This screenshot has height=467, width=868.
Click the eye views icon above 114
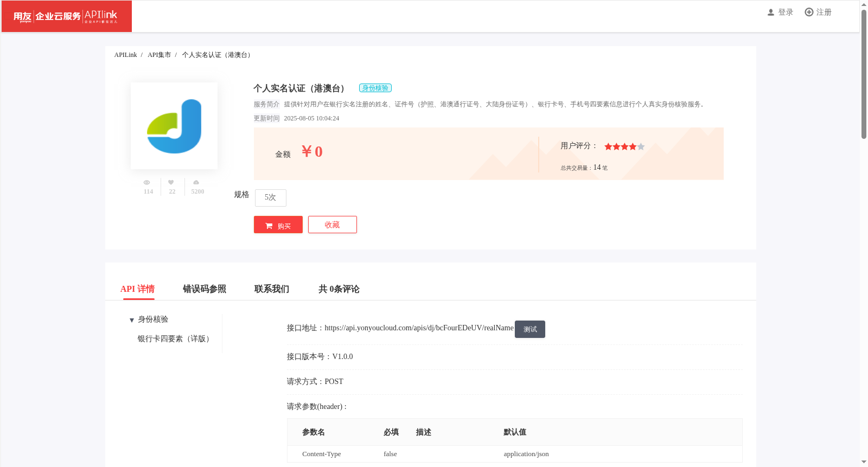(x=146, y=182)
